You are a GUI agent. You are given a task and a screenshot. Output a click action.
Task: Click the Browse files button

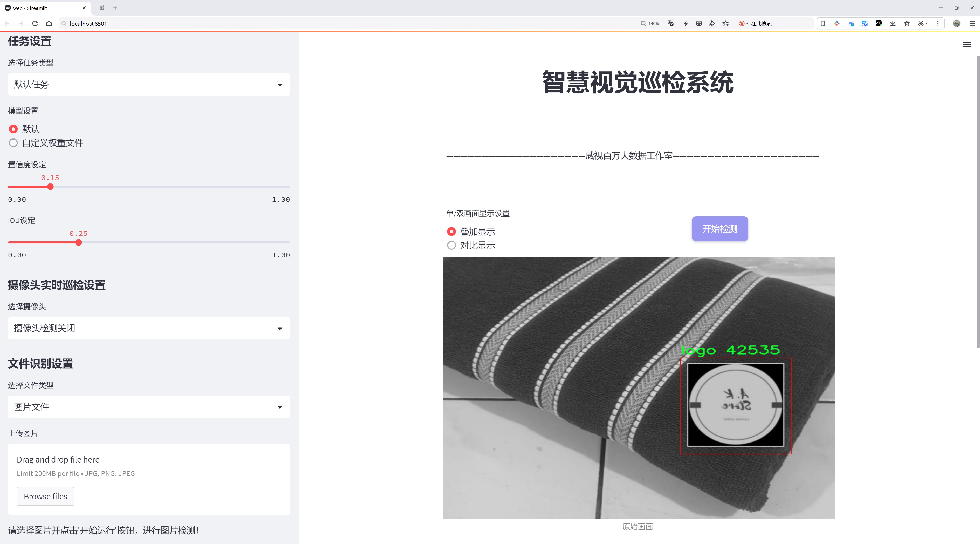45,496
